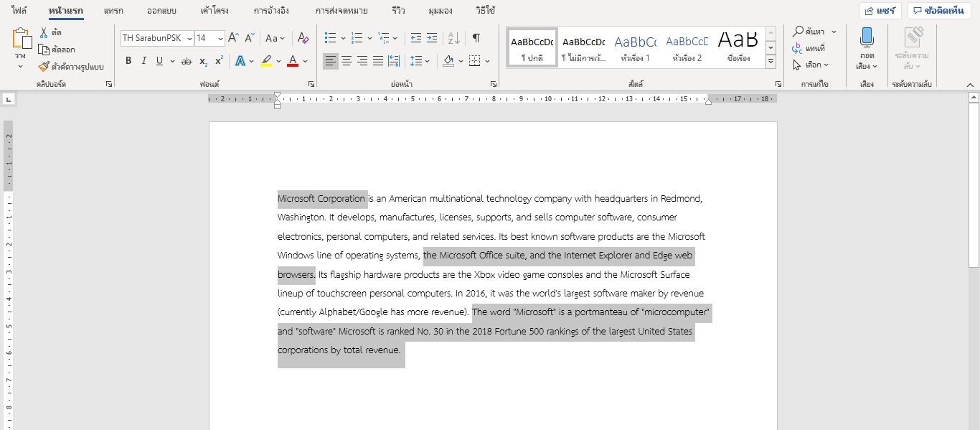Toggle paragraph marks display
Screen dimensions: 980x430
coord(476,38)
